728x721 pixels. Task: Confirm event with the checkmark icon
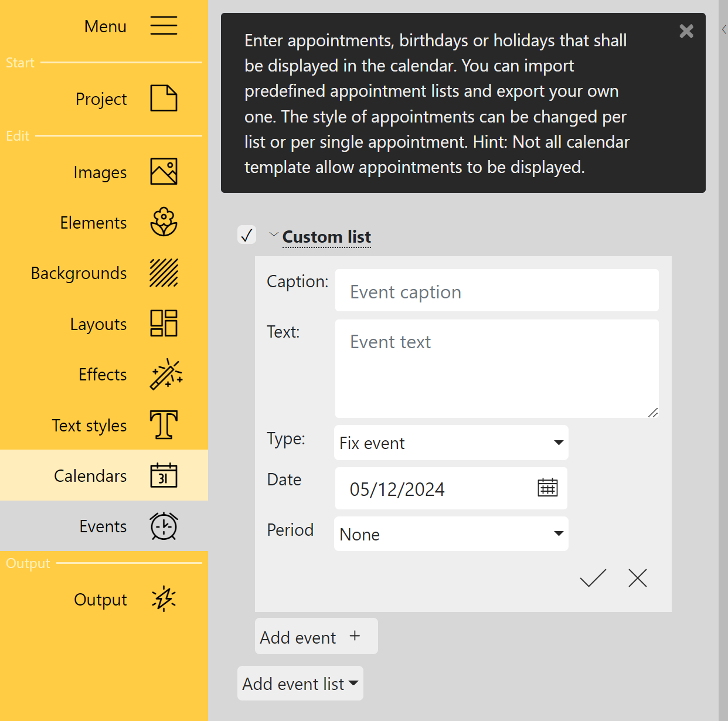(593, 579)
